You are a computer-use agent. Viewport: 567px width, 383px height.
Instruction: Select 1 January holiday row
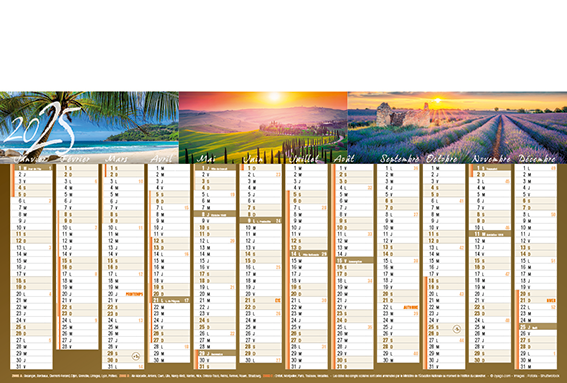[32, 168]
